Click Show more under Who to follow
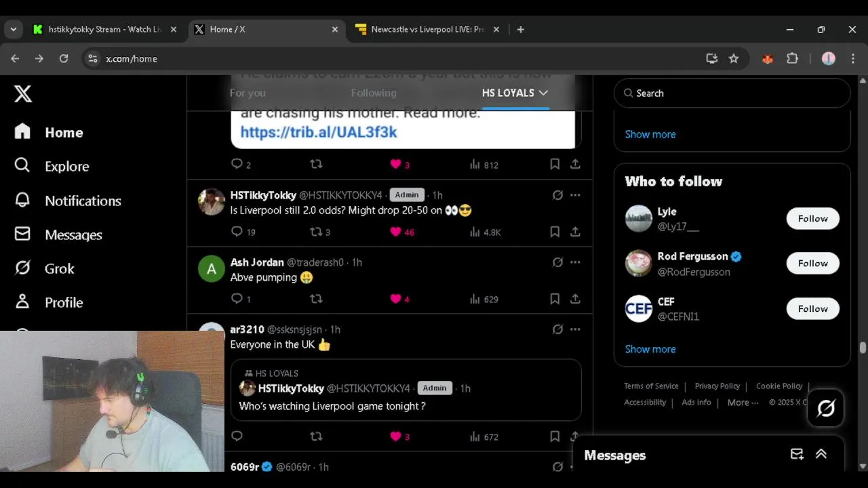This screenshot has width=868, height=488. click(x=650, y=349)
